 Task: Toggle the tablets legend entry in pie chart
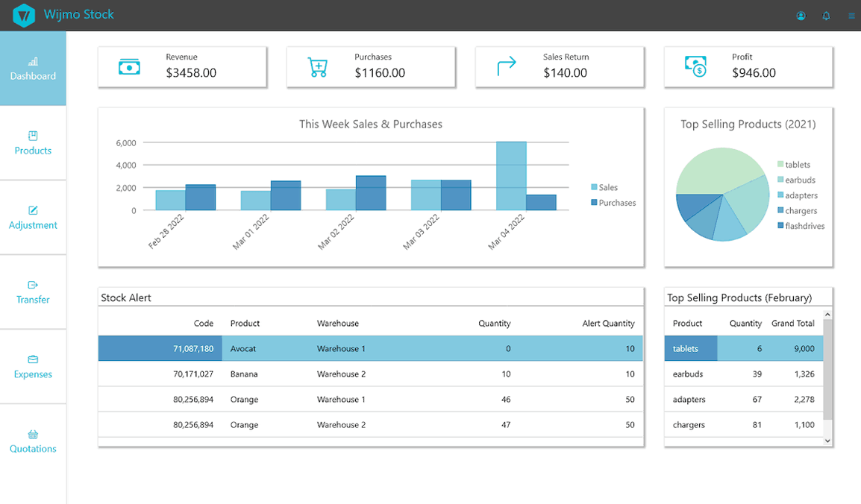[797, 165]
